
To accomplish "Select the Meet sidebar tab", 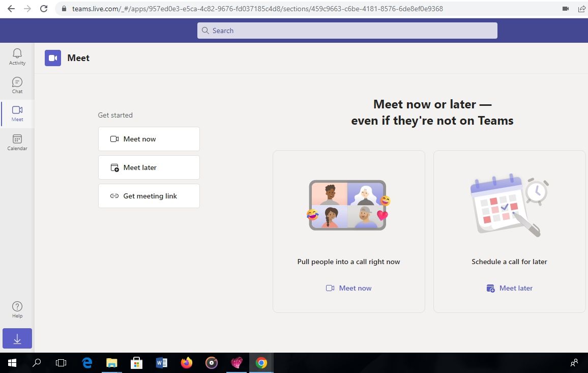I will coord(17,113).
